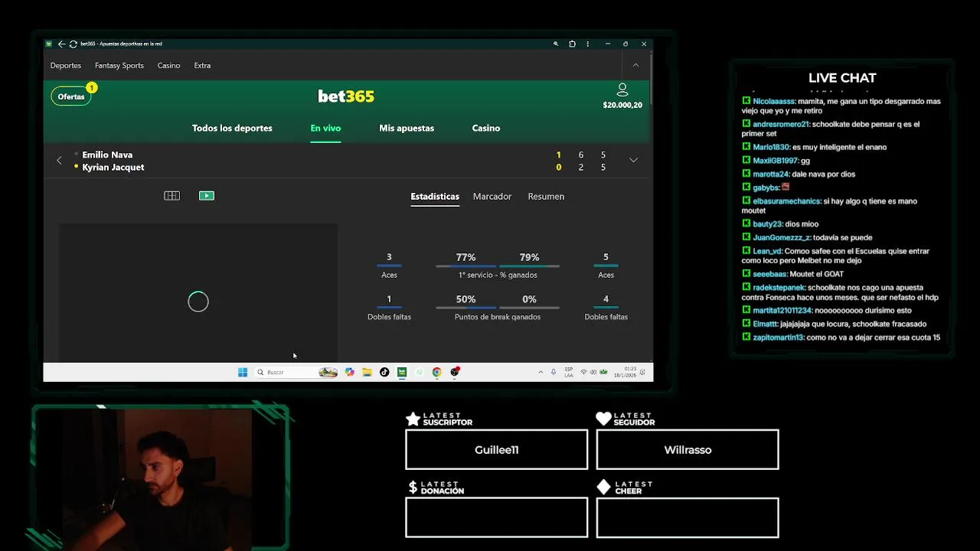Show hidden tray icons chevron
980x551 pixels.
click(541, 372)
